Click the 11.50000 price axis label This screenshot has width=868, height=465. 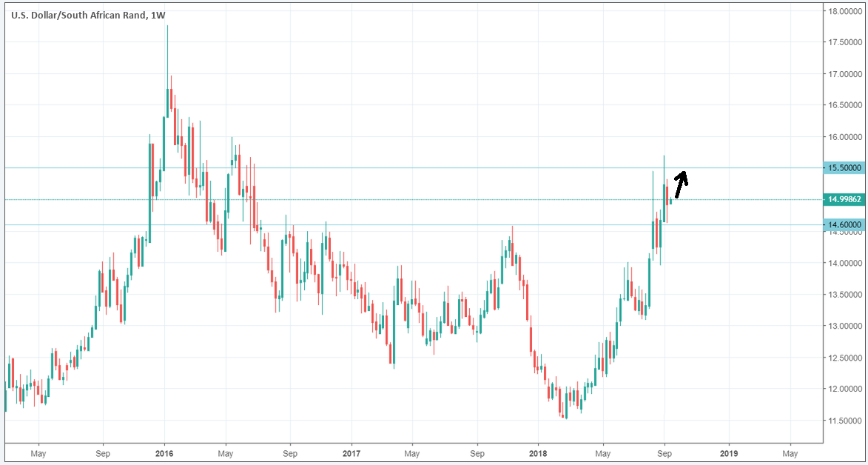pyautogui.click(x=845, y=421)
